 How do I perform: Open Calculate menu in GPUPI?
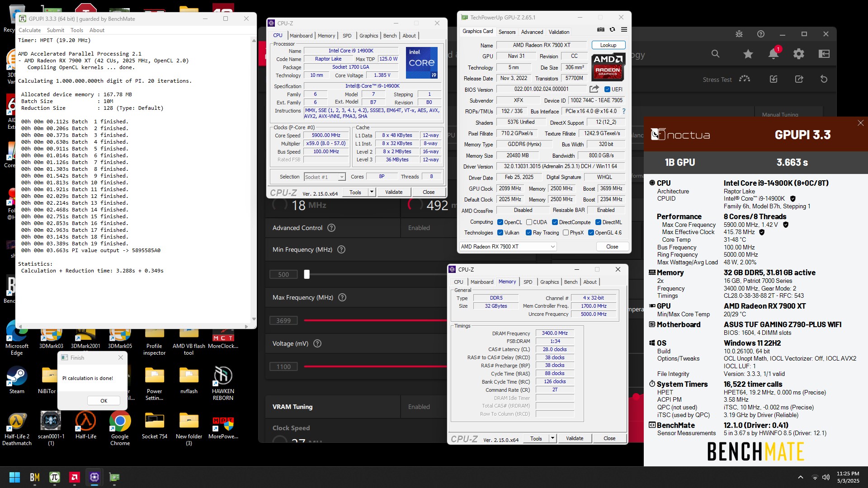(29, 30)
